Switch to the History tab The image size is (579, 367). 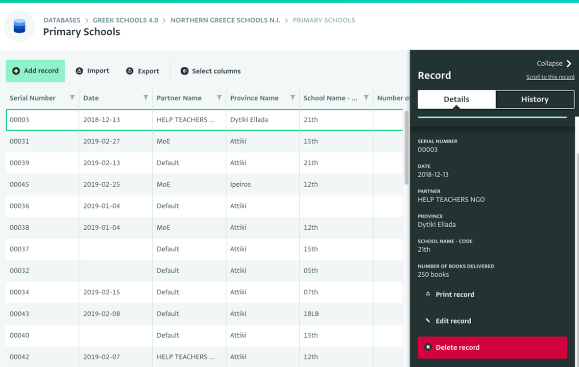(x=535, y=99)
